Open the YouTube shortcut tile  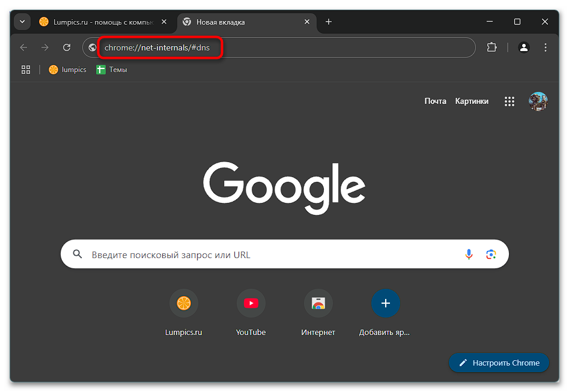(251, 313)
